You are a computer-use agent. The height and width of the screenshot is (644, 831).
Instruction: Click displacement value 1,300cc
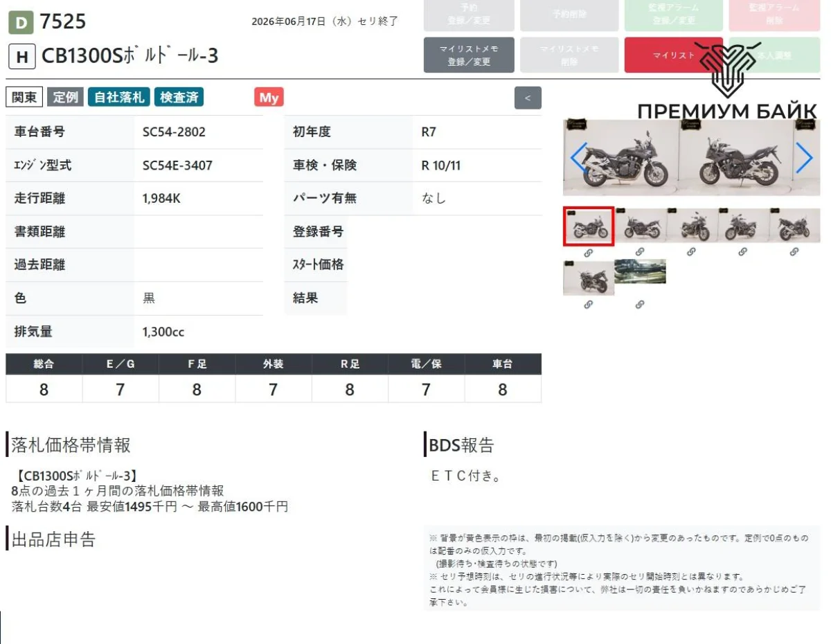click(163, 332)
